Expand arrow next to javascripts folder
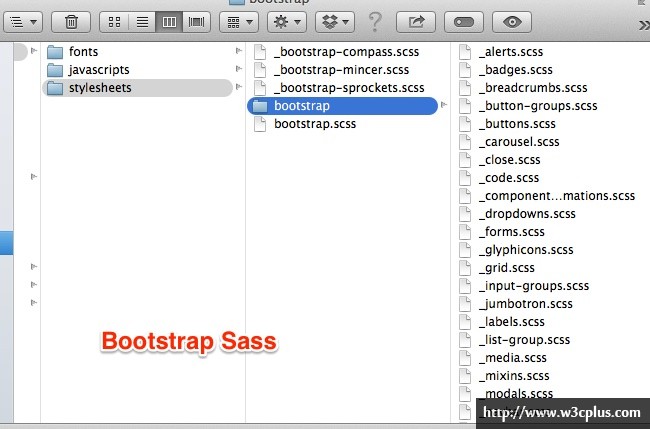This screenshot has height=429, width=650. pyautogui.click(x=239, y=69)
